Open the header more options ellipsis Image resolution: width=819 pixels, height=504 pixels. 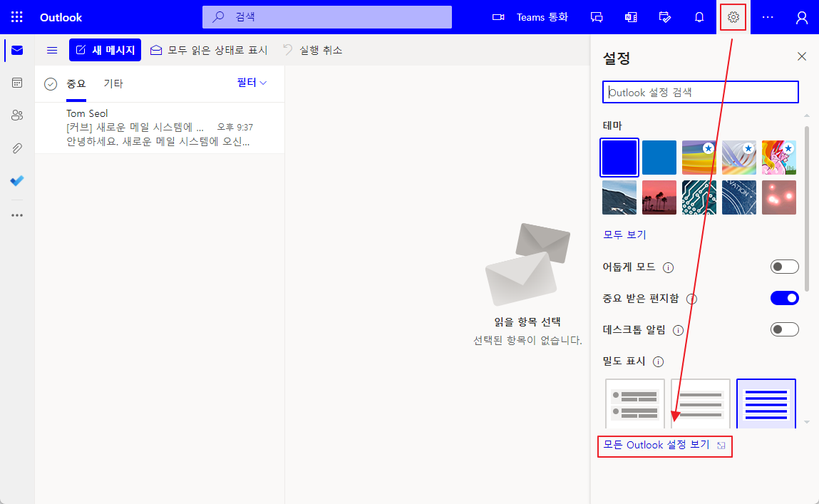[x=768, y=17]
